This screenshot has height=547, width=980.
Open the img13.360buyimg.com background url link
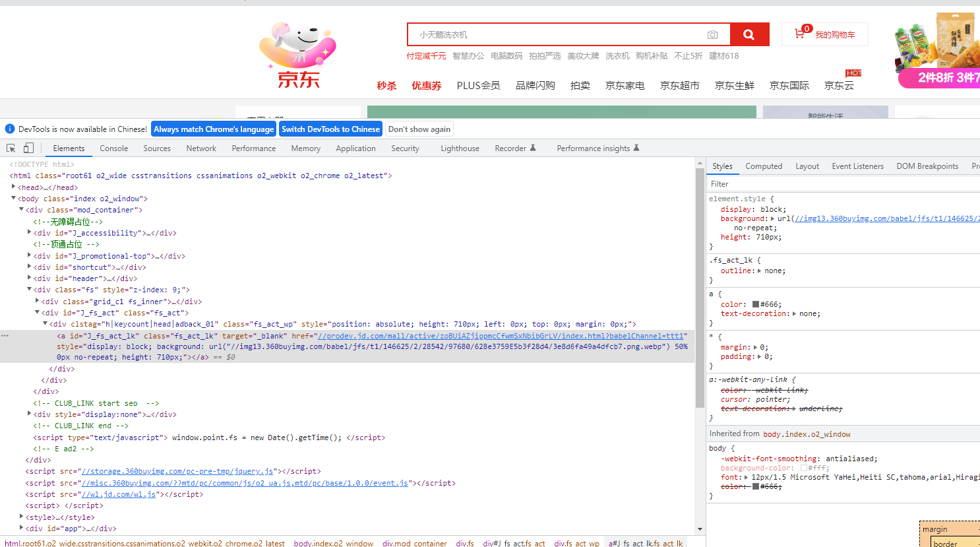click(x=887, y=218)
